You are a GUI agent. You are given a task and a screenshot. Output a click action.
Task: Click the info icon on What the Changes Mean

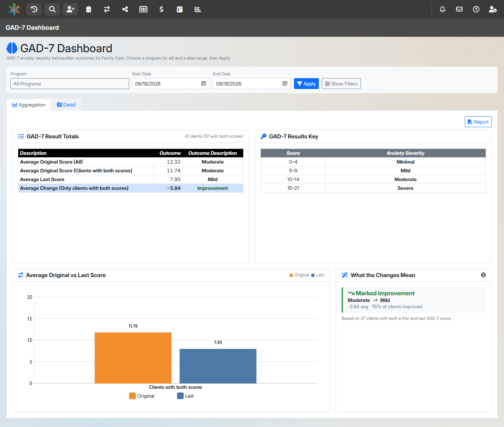tap(483, 275)
